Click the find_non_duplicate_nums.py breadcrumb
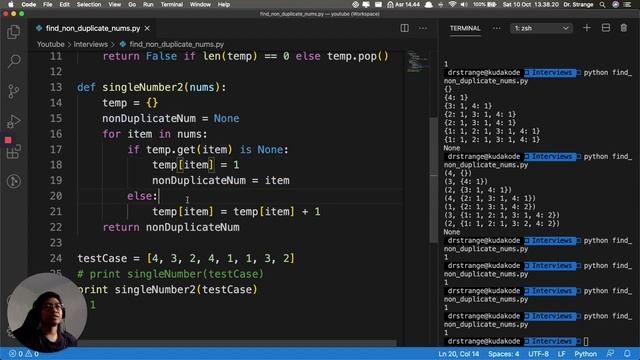 point(176,44)
